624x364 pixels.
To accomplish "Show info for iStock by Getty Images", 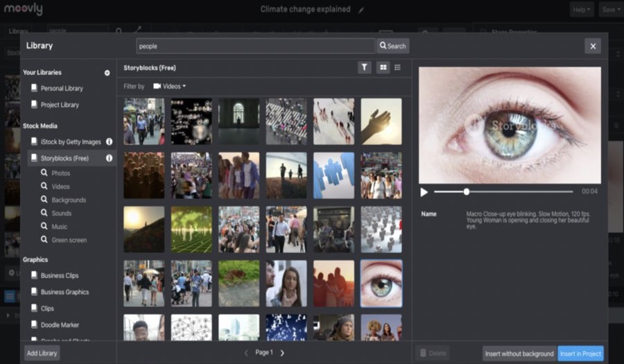I will 109,141.
